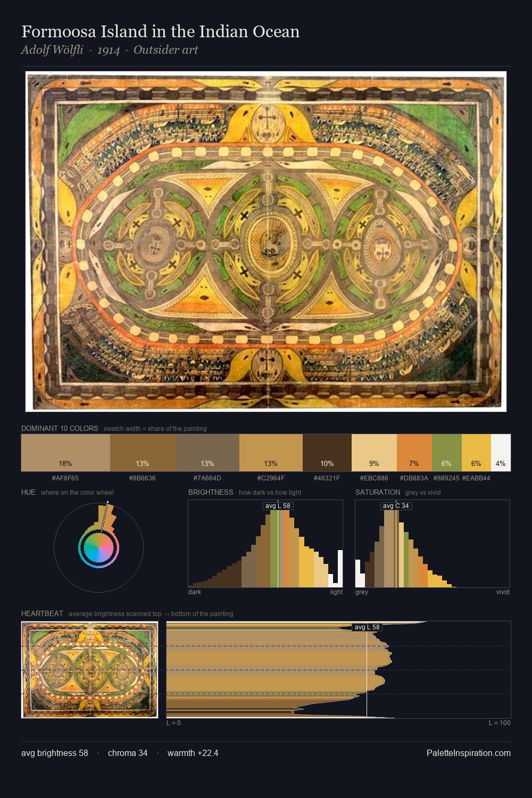Click the 'light' axis label under brightness chart
This screenshot has width=532, height=798.
pos(336,592)
